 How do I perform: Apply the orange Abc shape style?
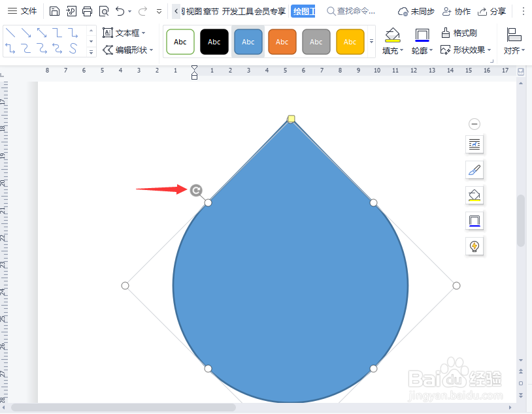(x=282, y=42)
